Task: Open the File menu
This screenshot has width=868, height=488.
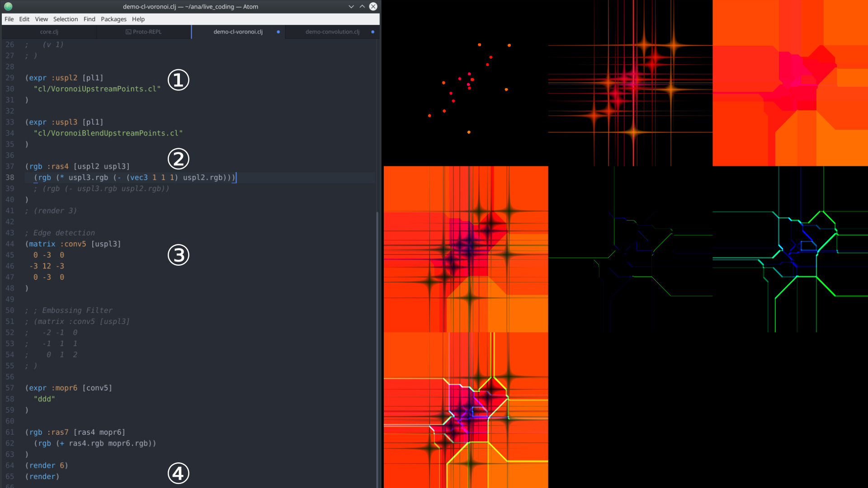Action: [x=9, y=19]
